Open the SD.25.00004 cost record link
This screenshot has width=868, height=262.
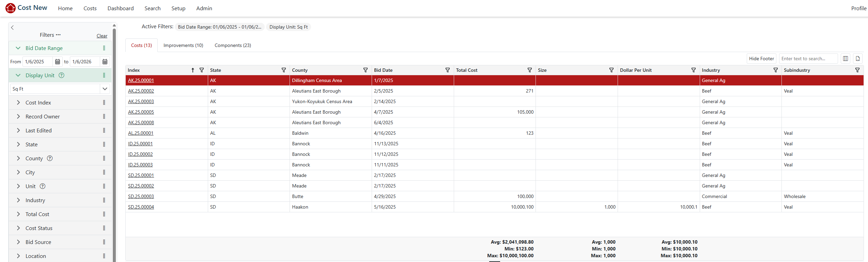click(x=141, y=207)
